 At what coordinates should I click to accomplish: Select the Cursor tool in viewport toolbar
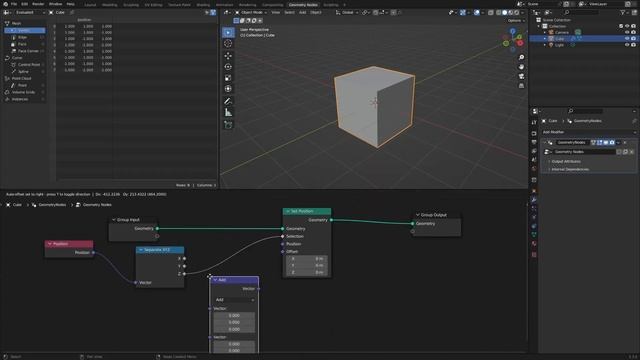point(228,44)
